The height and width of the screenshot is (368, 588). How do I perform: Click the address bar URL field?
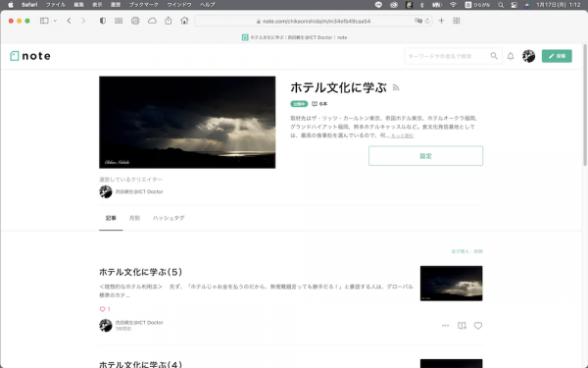(x=314, y=21)
